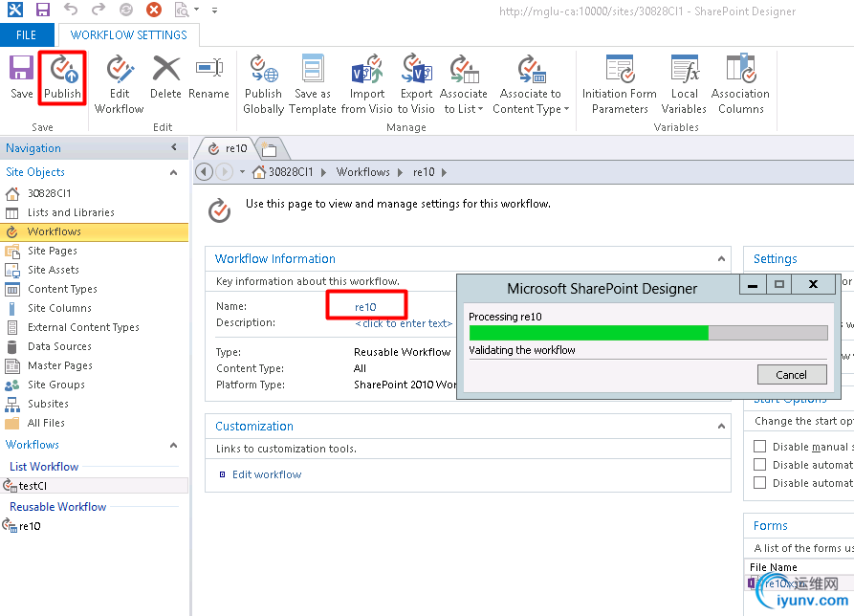Viewport: 854px width, 616px height.
Task: Cancel the workflow processing dialog
Action: pos(792,375)
